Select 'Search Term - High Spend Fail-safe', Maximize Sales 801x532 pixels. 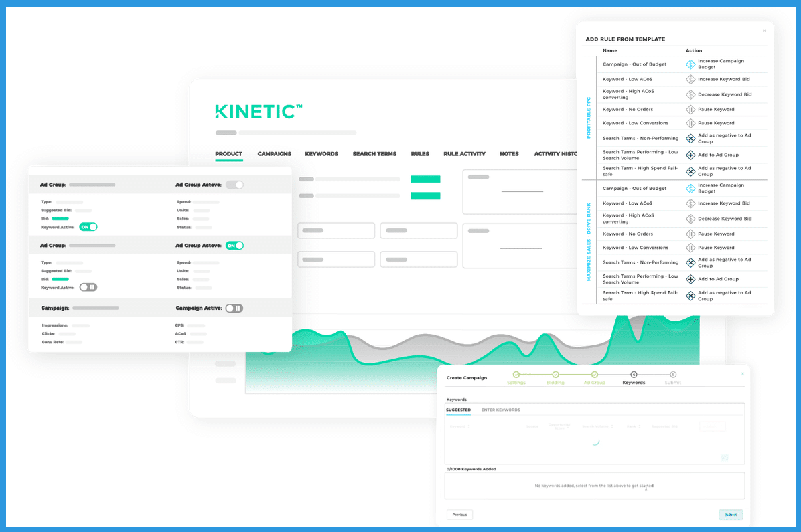tap(640, 296)
